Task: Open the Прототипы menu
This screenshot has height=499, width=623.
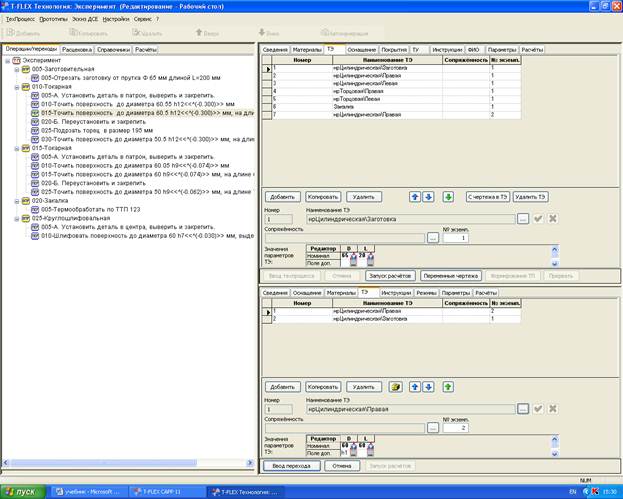Action: tap(54, 19)
